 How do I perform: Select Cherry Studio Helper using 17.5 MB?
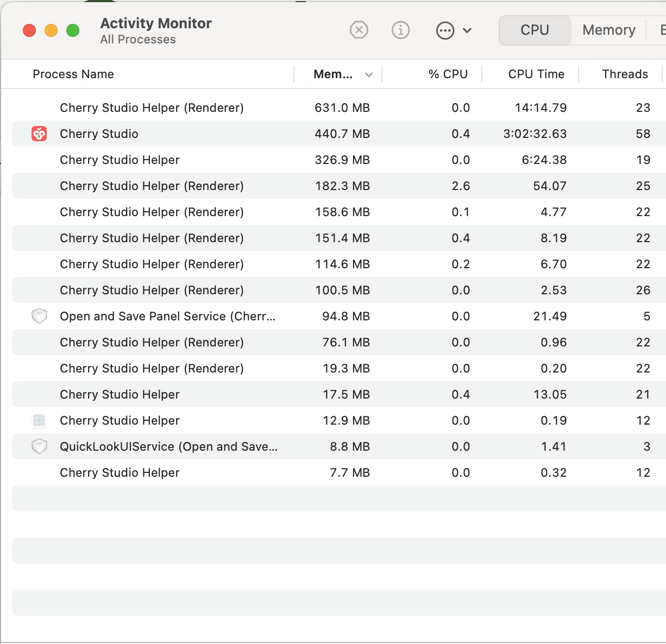pyautogui.click(x=339, y=394)
